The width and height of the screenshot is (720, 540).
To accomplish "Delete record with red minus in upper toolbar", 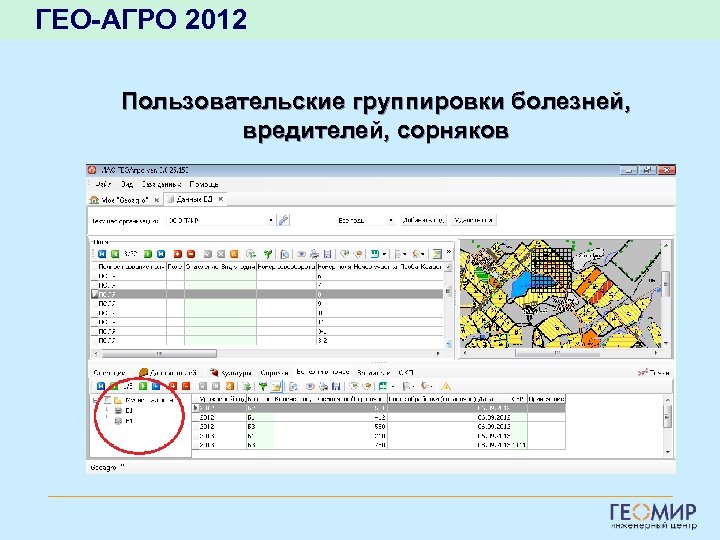I will pos(191,253).
